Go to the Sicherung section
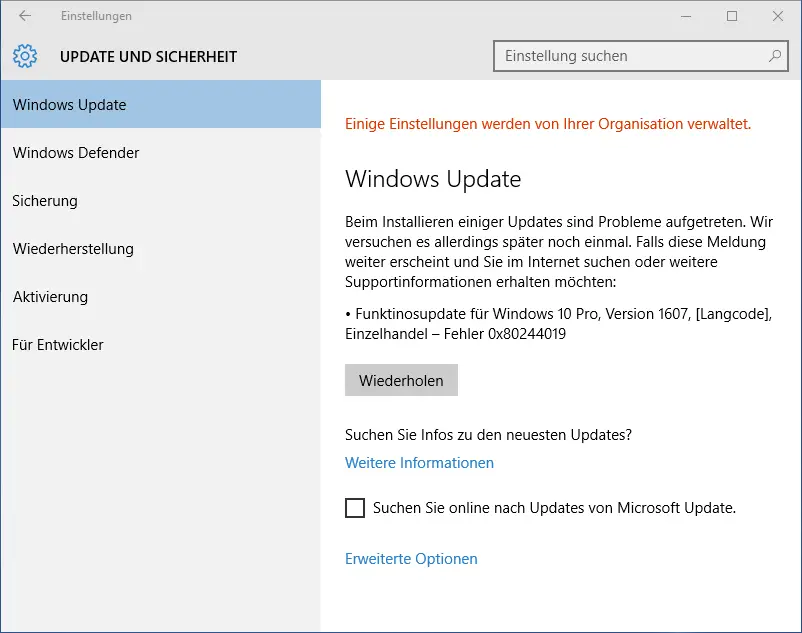 (161, 200)
